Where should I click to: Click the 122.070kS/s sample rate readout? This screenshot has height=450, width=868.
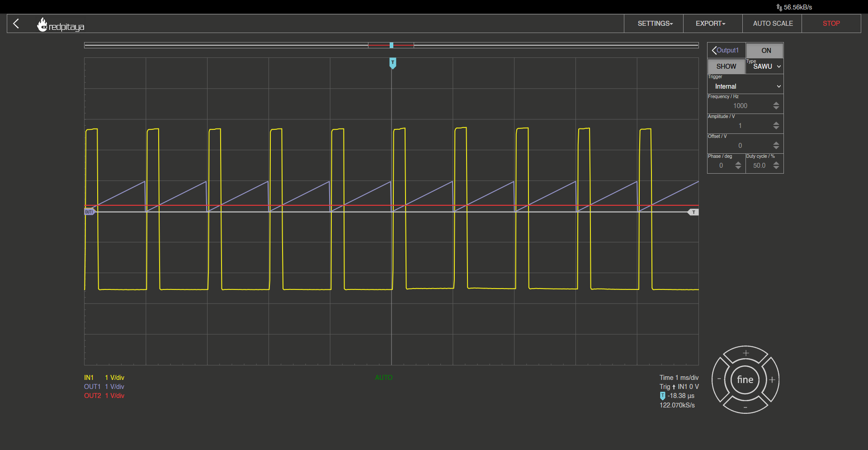point(677,405)
